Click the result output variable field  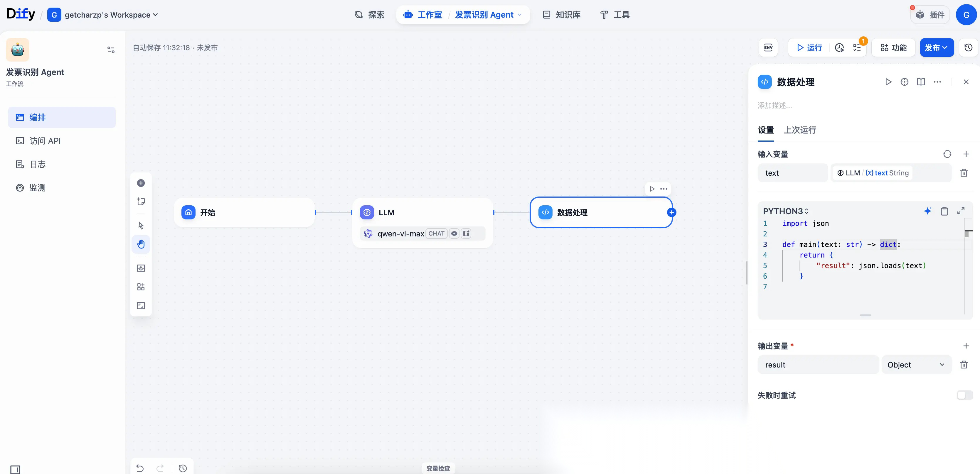(818, 365)
